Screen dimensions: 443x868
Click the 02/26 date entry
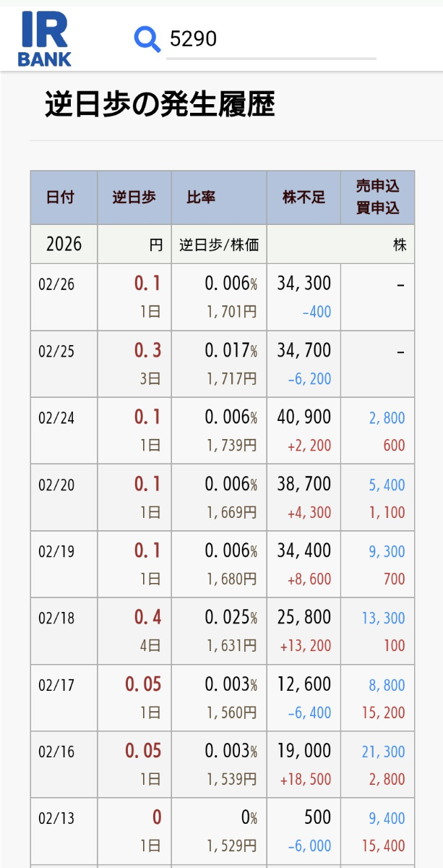(x=58, y=284)
